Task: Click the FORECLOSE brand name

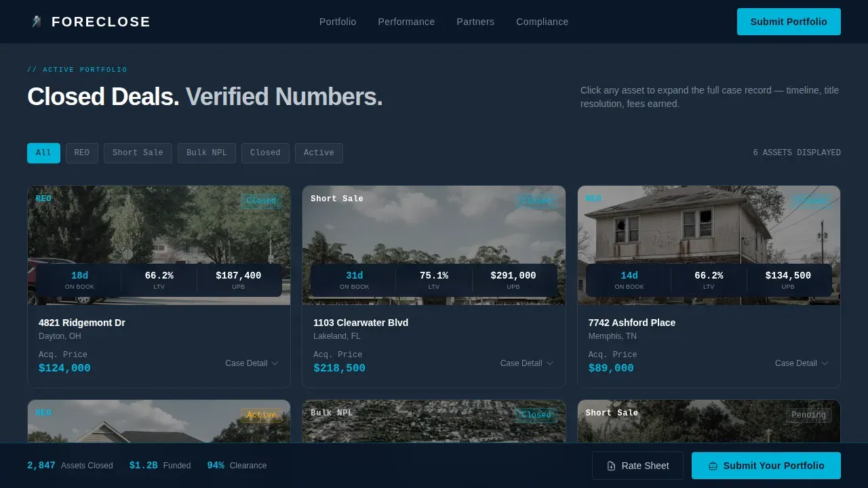Action: (101, 22)
